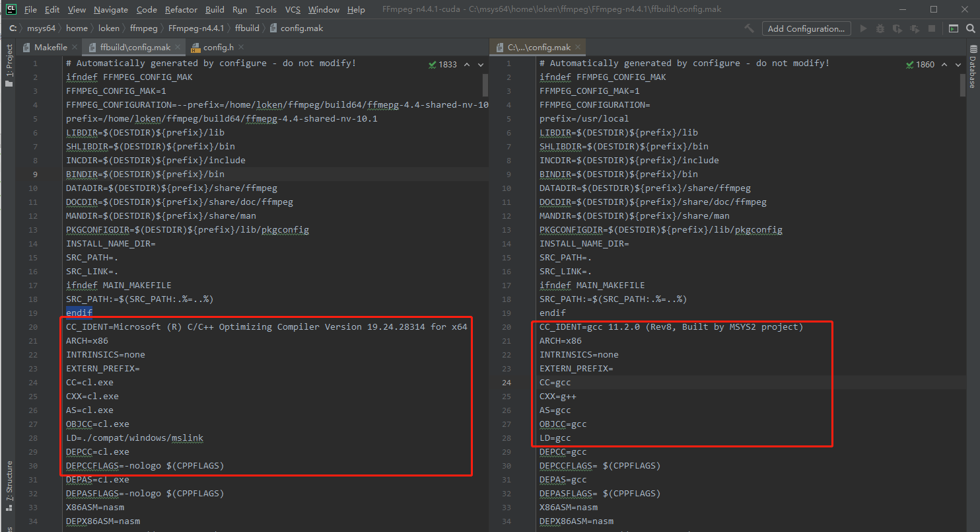Go to next highlighted problem in right editor
The width and height of the screenshot is (980, 532).
958,64
